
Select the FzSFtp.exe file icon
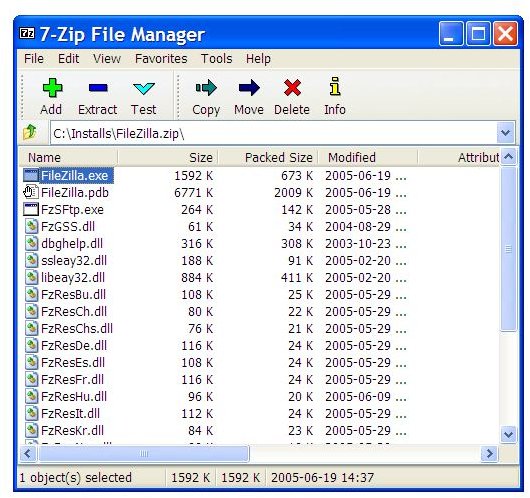click(31, 209)
